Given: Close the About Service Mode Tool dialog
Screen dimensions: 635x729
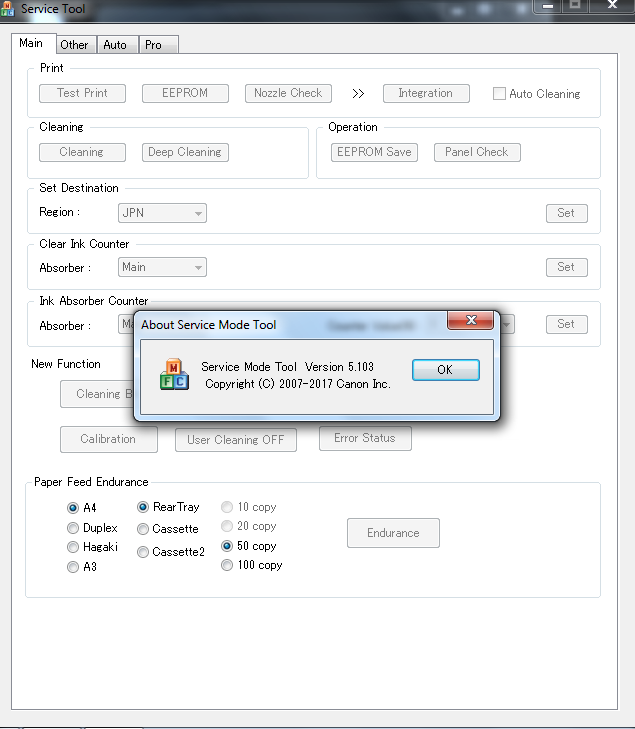Looking at the screenshot, I should (x=470, y=320).
